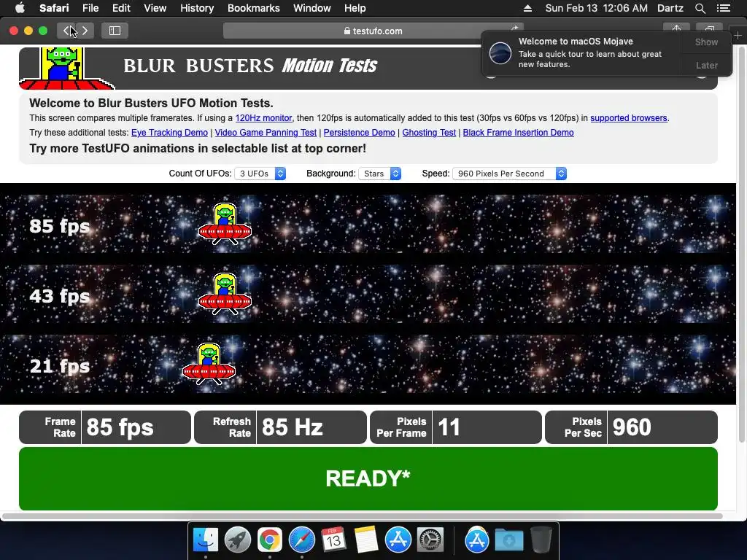Show the tab overview button

[x=709, y=29]
